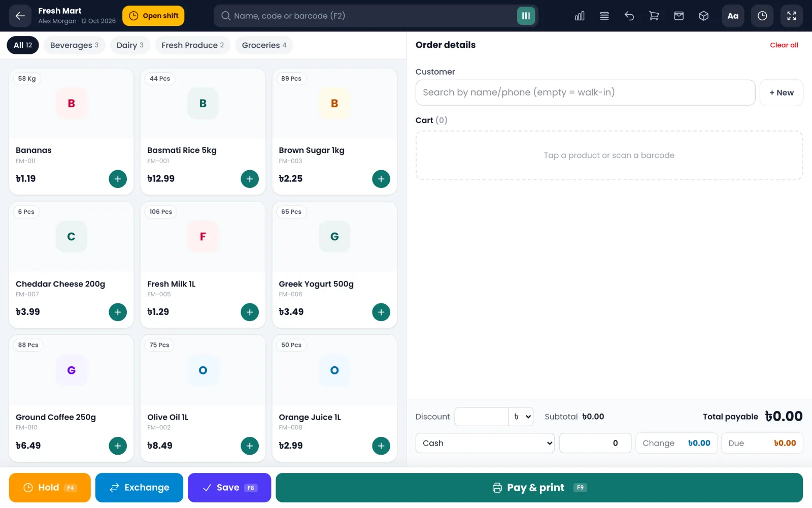The height and width of the screenshot is (508, 812).
Task: Click the Discount amount input field
Action: click(482, 417)
